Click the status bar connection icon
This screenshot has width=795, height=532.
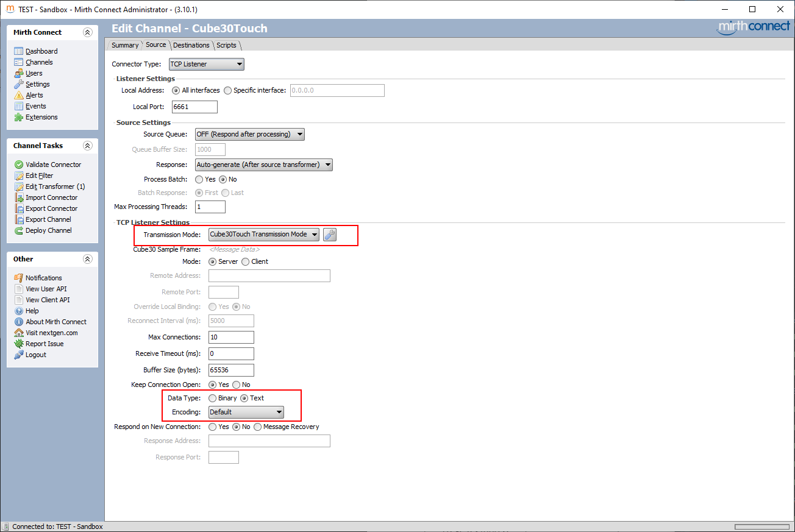coord(5,527)
